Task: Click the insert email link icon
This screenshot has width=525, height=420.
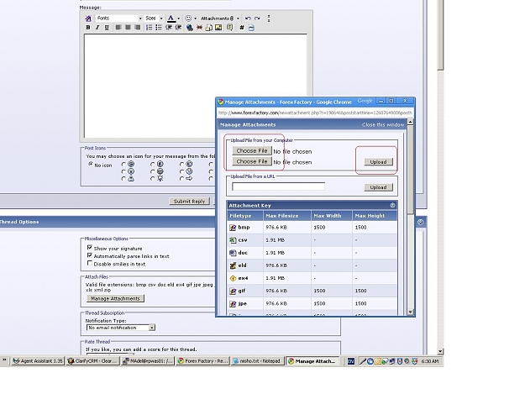Action: point(209,28)
